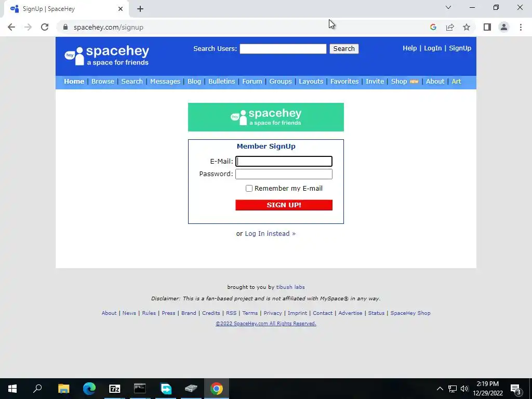Open the browser side panel icon
Screen dimensions: 532x399
[x=487, y=27]
